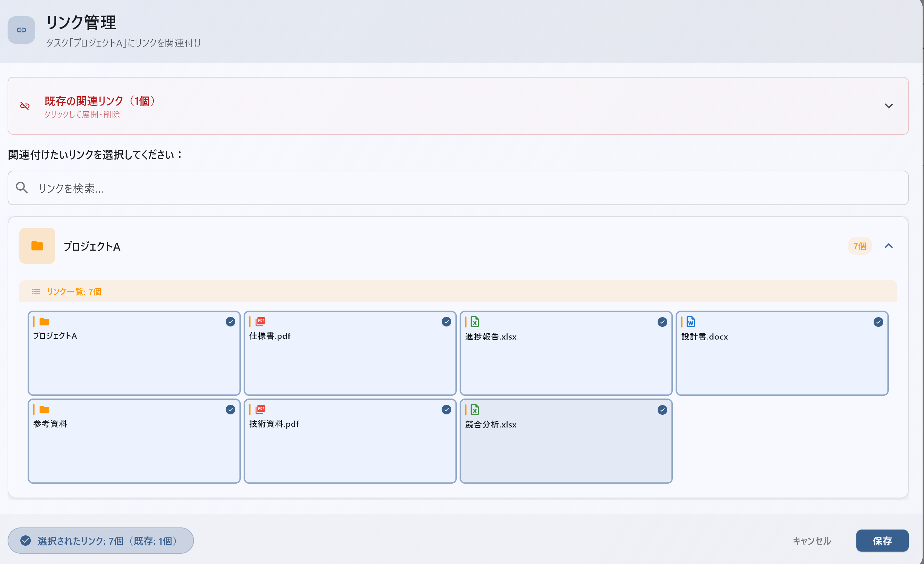The width and height of the screenshot is (924, 564).
Task: Expand the 既存の関連リンク section chevron
Action: point(888,106)
